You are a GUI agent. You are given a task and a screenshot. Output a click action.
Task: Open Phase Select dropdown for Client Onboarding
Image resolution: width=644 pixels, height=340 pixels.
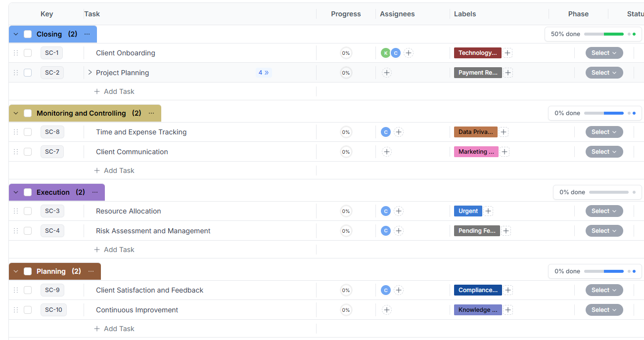tap(604, 53)
